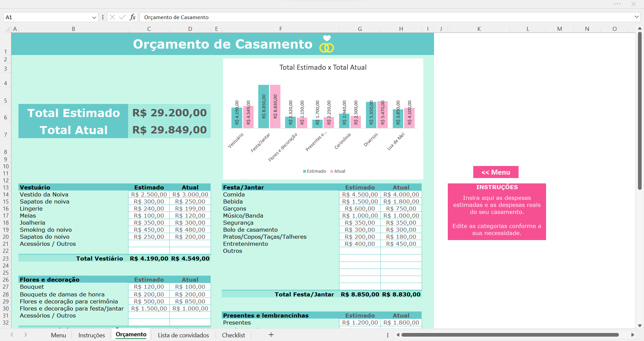644x341 pixels.
Task: Switch to the Instruções sheet tab
Action: click(x=92, y=335)
